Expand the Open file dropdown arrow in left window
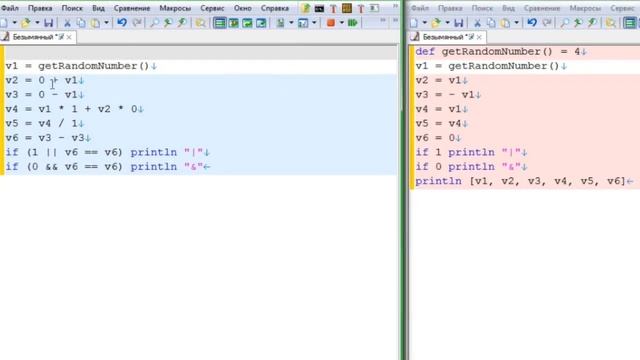Image resolution: width=640 pixels, height=360 pixels. pyautogui.click(x=37, y=23)
